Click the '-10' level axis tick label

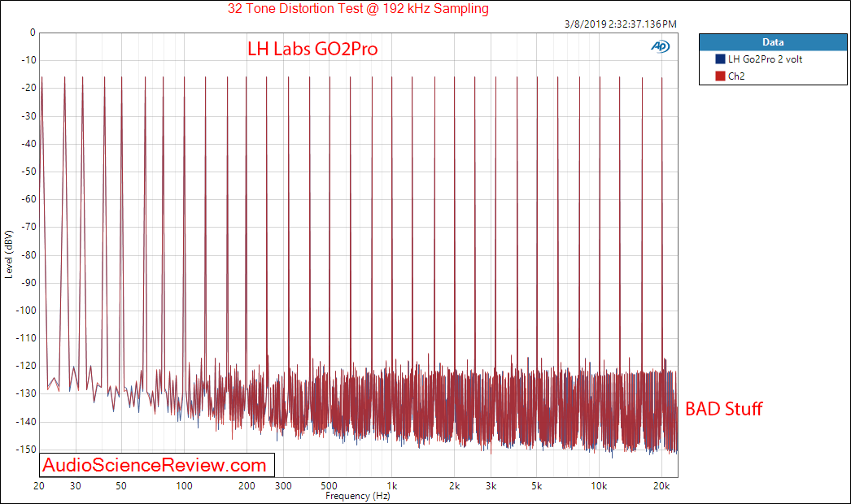(x=28, y=60)
